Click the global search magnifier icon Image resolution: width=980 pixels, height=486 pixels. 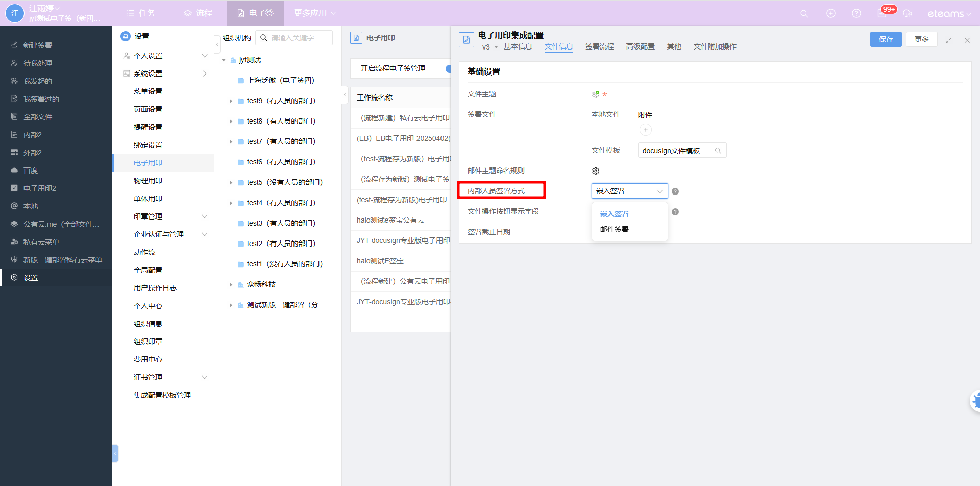pos(804,14)
